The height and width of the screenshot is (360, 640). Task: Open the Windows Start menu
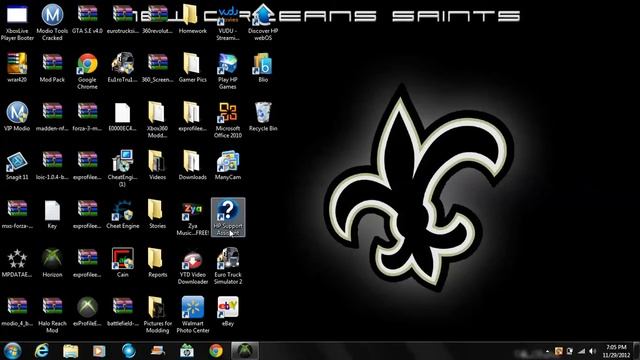pos(12,351)
